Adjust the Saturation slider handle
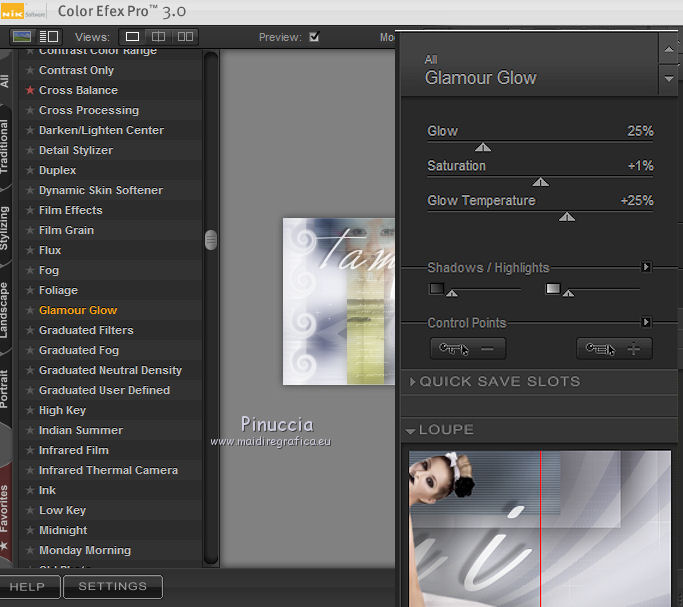The width and height of the screenshot is (683, 607). (541, 182)
